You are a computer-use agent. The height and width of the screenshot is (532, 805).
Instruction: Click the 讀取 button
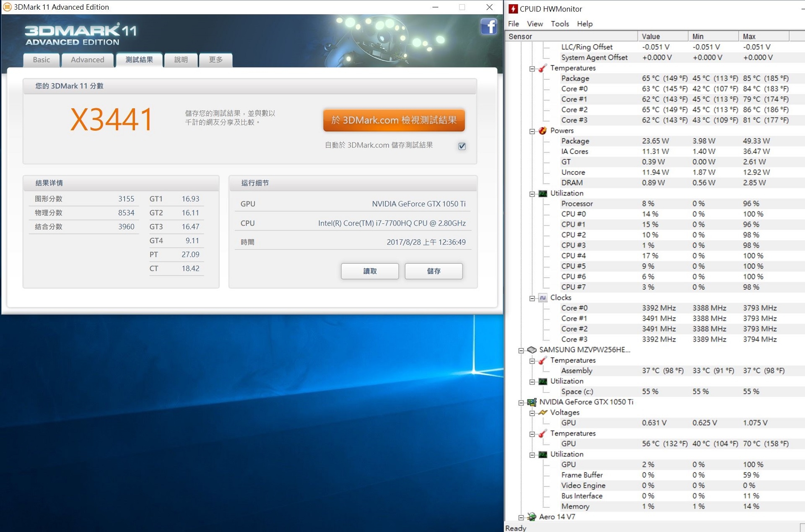[370, 271]
